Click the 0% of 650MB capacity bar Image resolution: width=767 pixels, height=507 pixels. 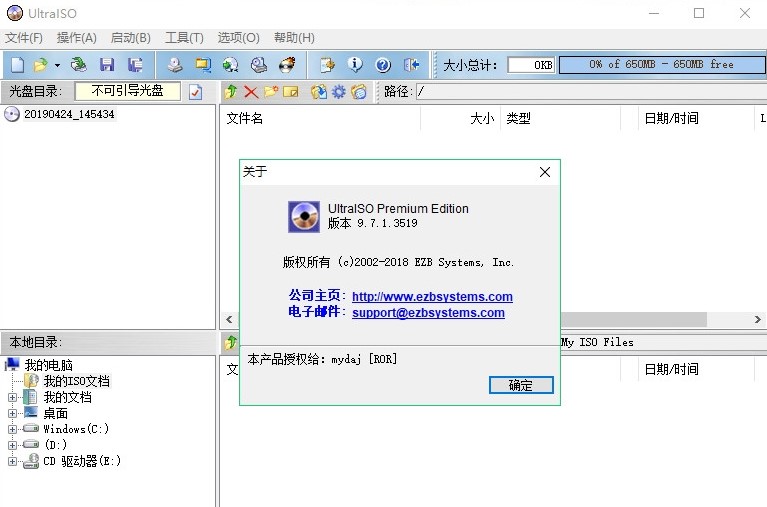[x=662, y=65]
